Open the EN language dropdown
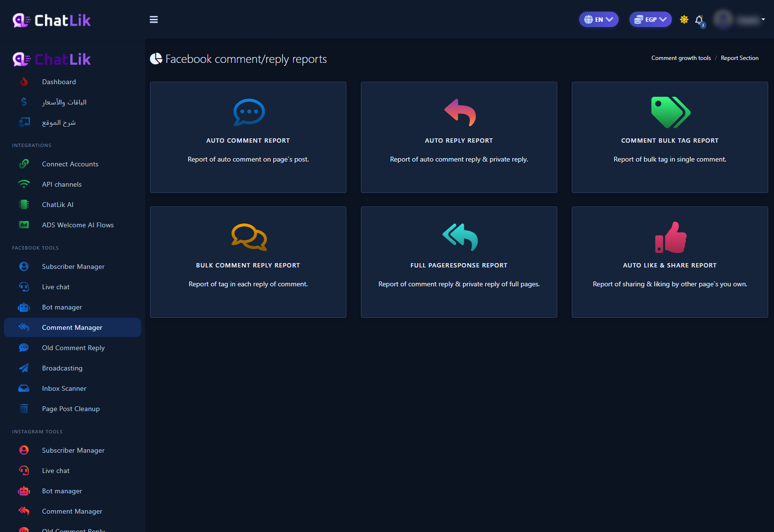Viewport: 774px width, 532px height. click(599, 19)
